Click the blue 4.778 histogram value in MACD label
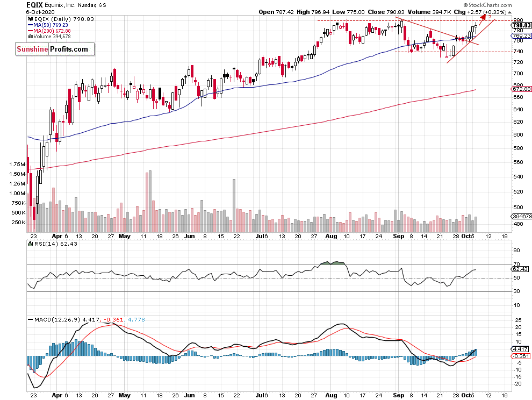 [x=136, y=319]
